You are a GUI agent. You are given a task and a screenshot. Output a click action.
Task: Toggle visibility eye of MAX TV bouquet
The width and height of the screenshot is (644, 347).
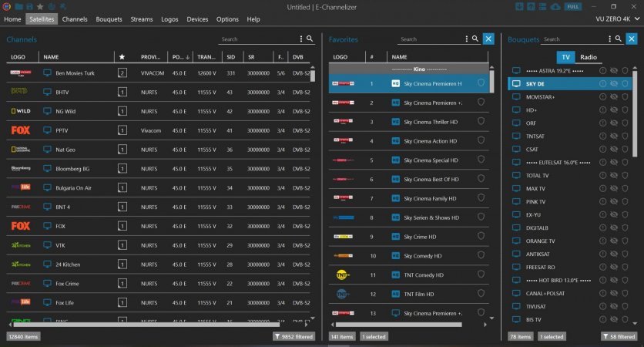coord(614,188)
